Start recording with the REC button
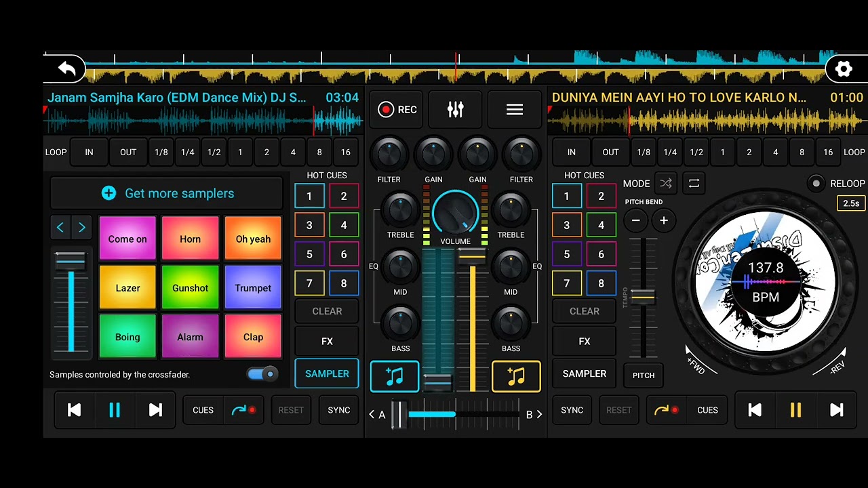 point(397,110)
